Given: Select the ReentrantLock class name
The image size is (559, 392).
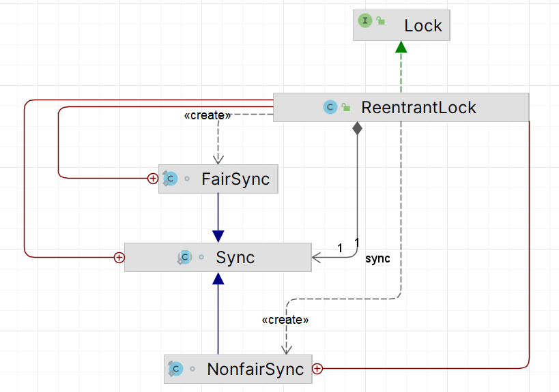Looking at the screenshot, I should 418,108.
